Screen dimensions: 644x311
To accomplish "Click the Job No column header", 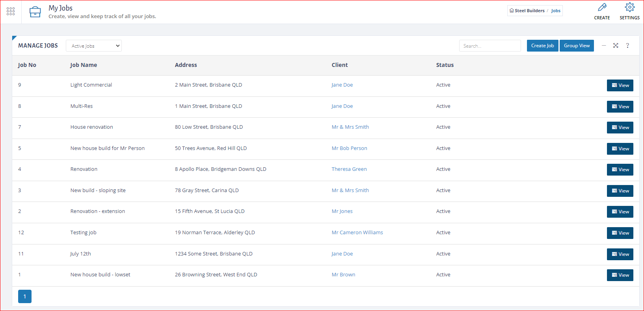I will coord(27,65).
